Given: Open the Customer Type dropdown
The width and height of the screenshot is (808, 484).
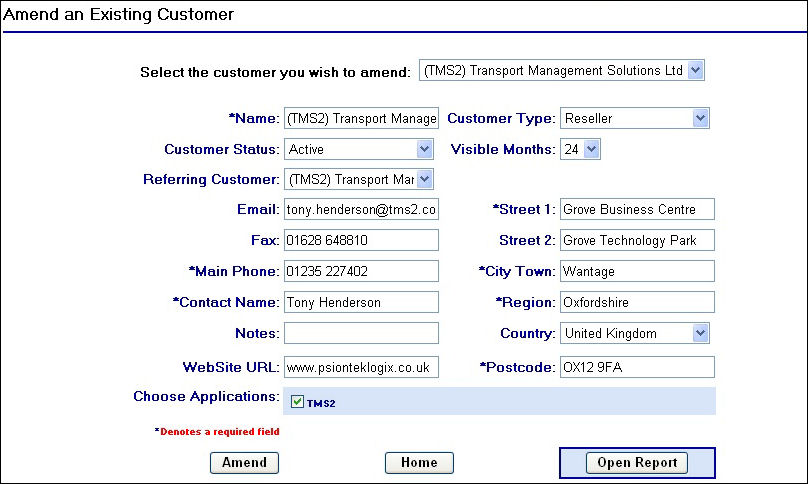Looking at the screenshot, I should tap(635, 118).
